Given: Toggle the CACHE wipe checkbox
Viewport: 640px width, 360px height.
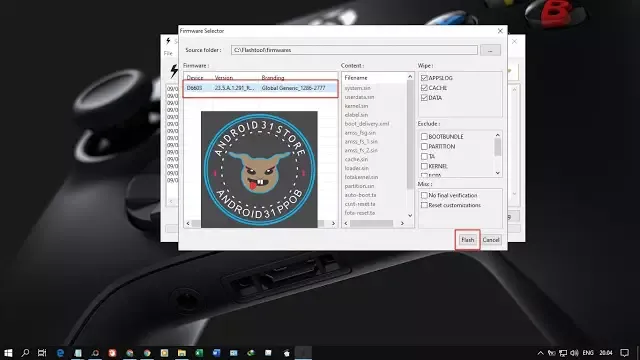Looking at the screenshot, I should 424,88.
